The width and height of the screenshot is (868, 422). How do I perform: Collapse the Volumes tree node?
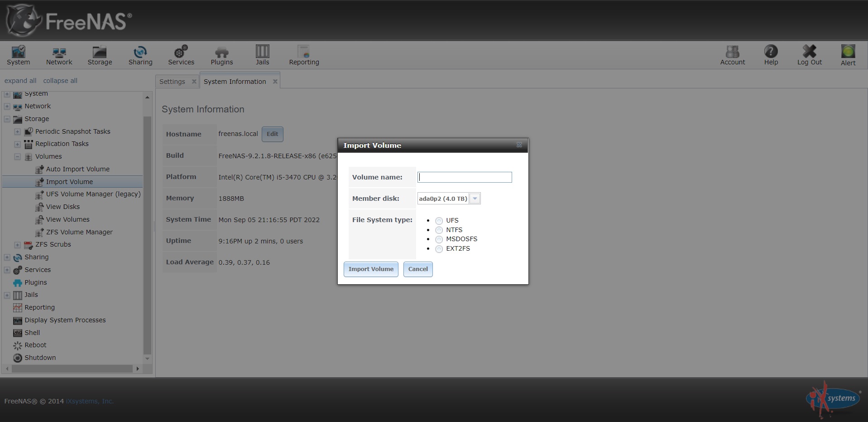coord(17,156)
